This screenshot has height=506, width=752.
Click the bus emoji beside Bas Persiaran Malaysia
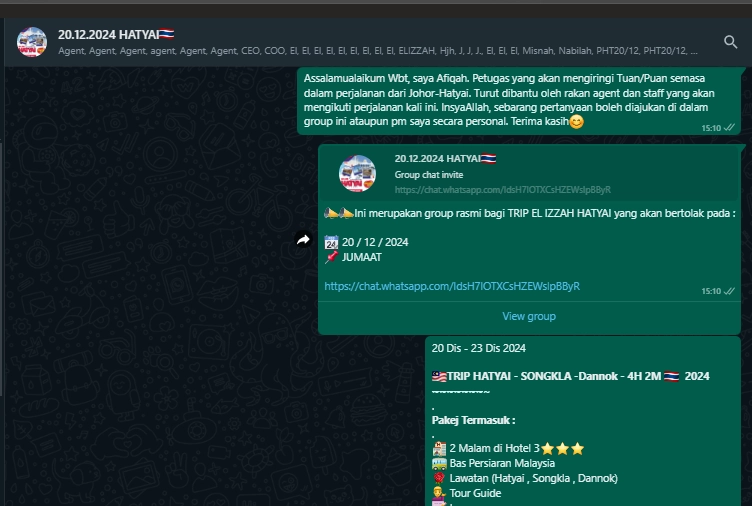[x=439, y=464]
